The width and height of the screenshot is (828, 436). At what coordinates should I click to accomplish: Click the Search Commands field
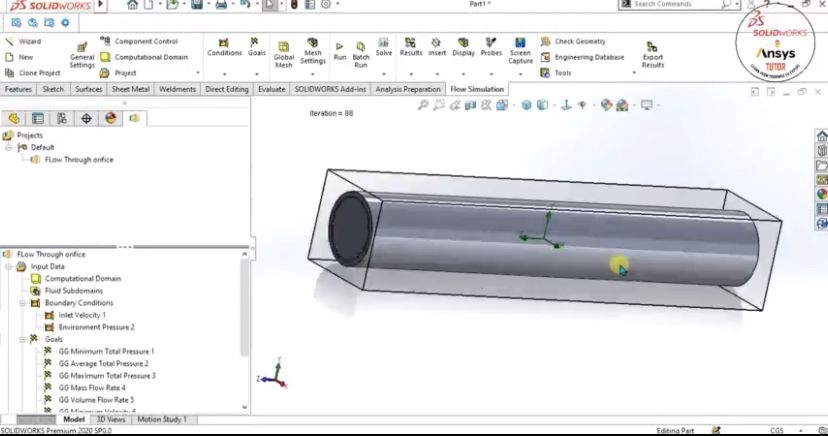pos(678,4)
